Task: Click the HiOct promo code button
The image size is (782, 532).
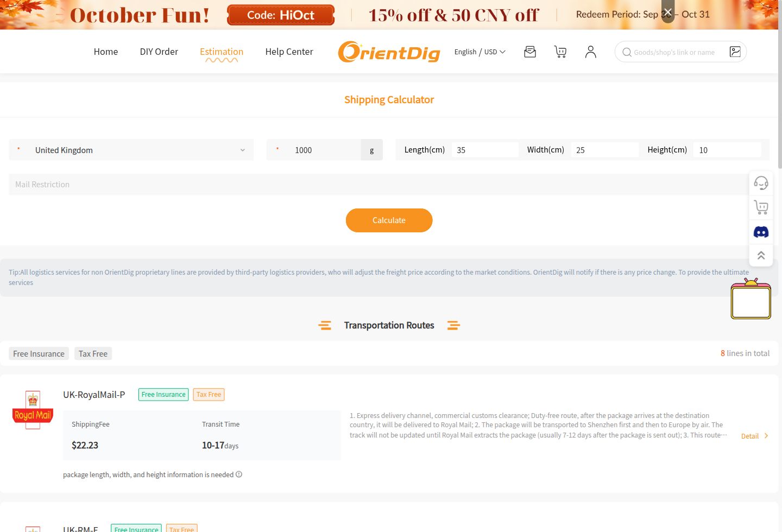Action: pyautogui.click(x=281, y=15)
